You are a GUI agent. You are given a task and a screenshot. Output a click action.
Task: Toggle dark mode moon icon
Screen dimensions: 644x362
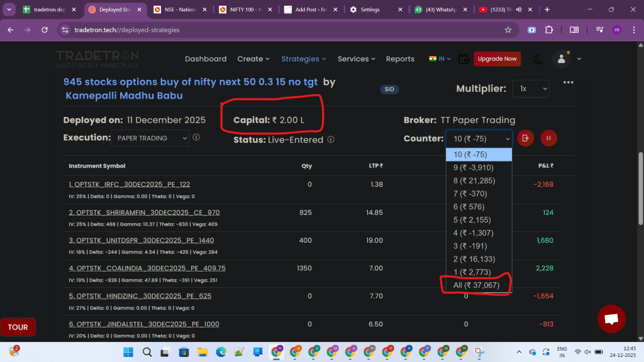(x=538, y=59)
